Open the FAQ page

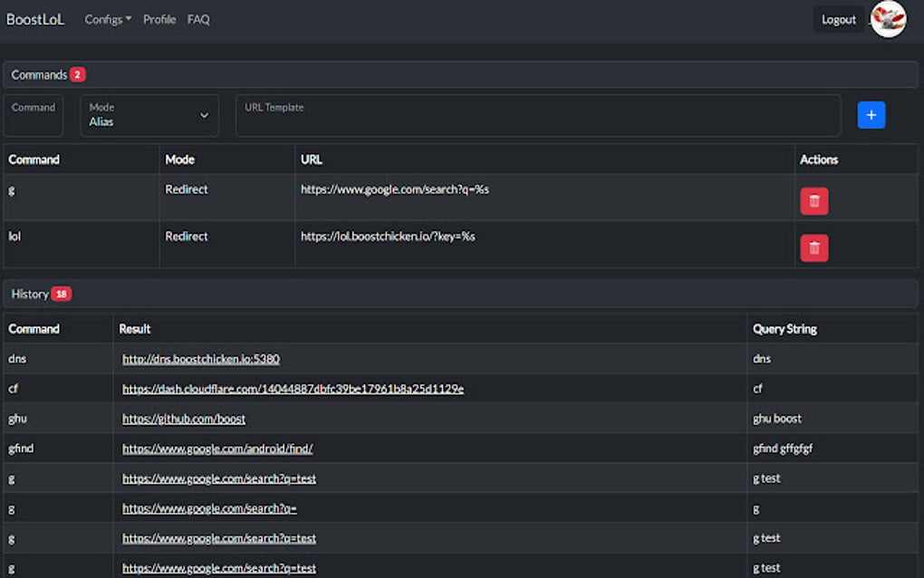tap(197, 18)
